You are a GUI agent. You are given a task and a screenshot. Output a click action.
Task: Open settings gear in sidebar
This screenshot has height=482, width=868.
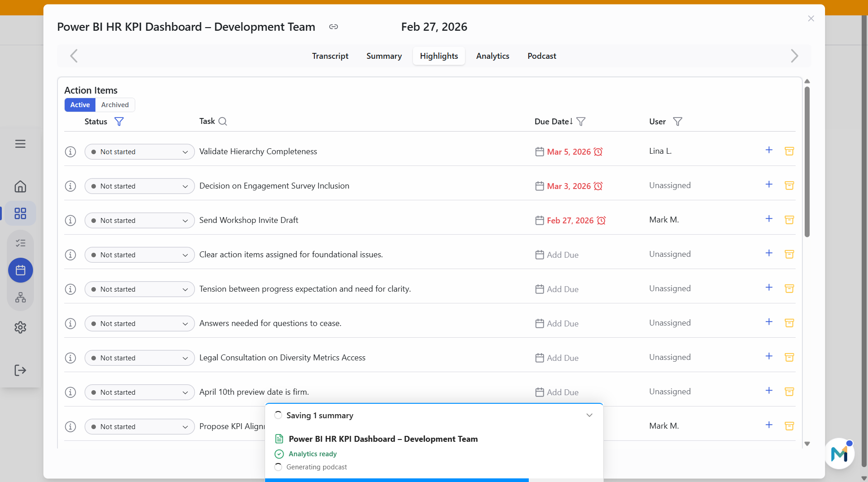coord(20,327)
